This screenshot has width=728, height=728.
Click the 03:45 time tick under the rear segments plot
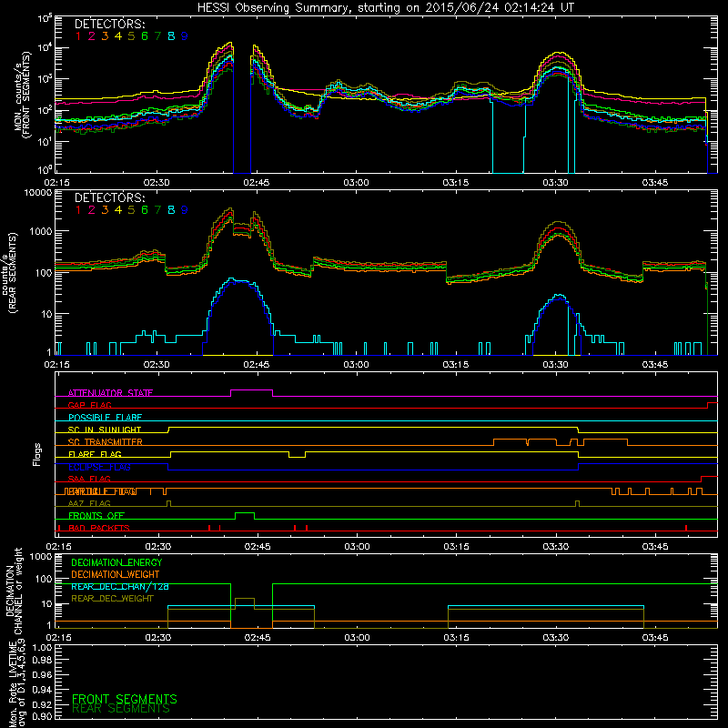(655, 365)
